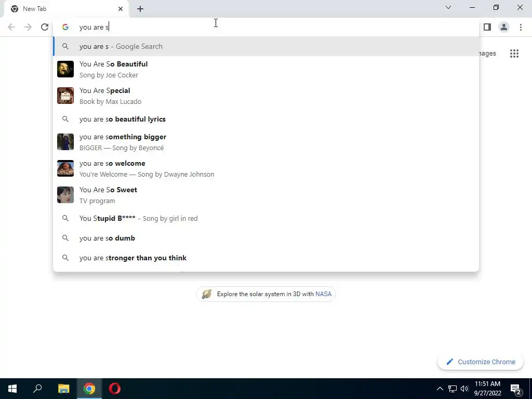Click the Beyoncé BIGGER thumbnail
The image size is (532, 399).
click(x=65, y=142)
